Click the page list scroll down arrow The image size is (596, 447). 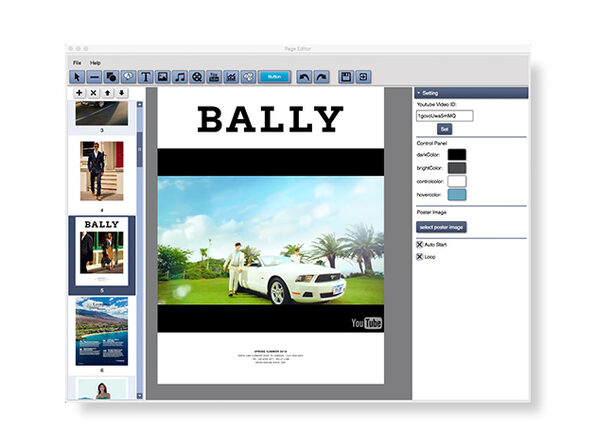[139, 396]
